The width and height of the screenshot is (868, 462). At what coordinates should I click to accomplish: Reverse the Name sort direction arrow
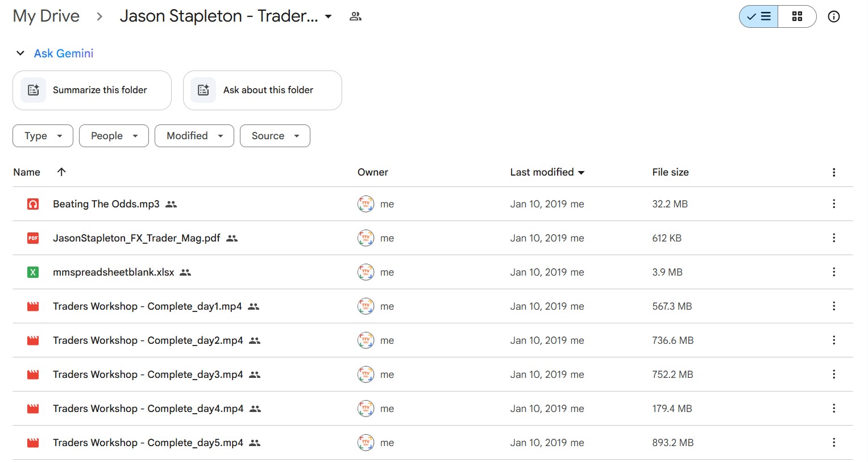[x=61, y=172]
